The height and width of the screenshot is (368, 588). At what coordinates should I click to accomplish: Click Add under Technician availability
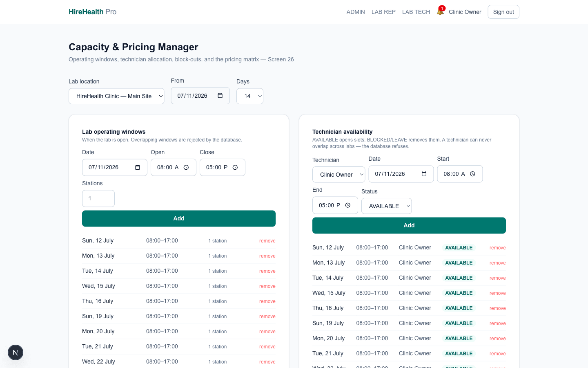(409, 225)
